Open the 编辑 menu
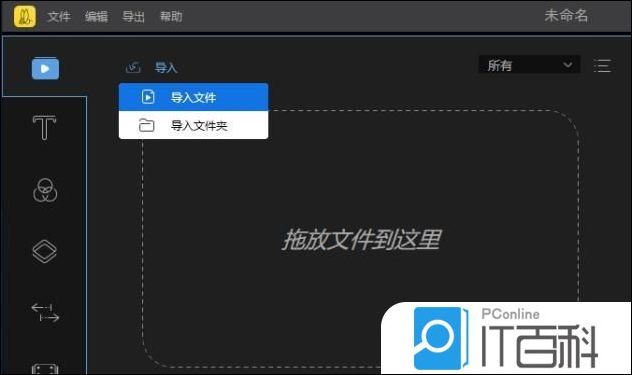The image size is (632, 375). coord(96,17)
